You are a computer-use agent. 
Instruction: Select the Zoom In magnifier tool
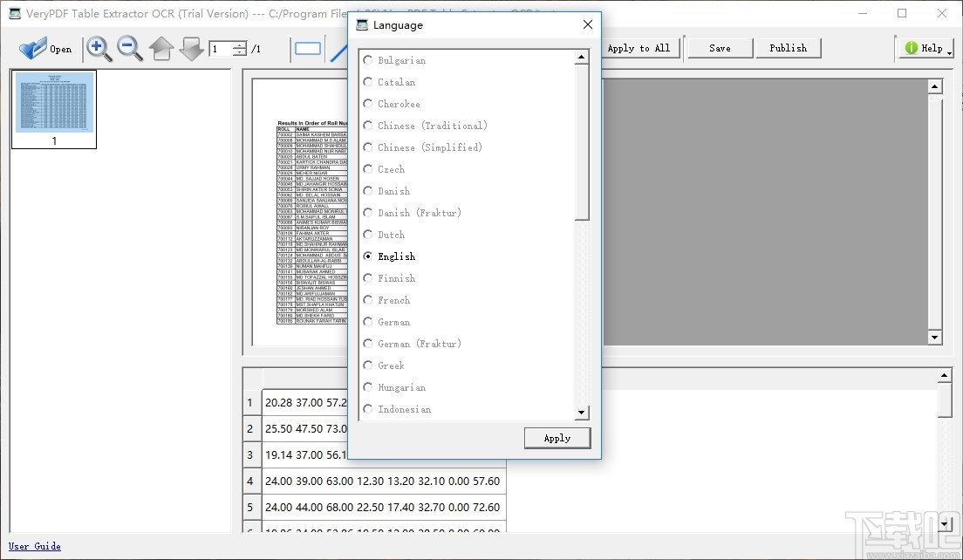click(x=99, y=48)
